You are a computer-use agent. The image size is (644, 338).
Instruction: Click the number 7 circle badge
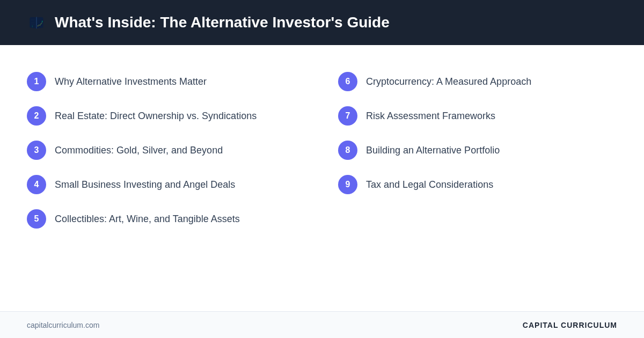pos(348,116)
